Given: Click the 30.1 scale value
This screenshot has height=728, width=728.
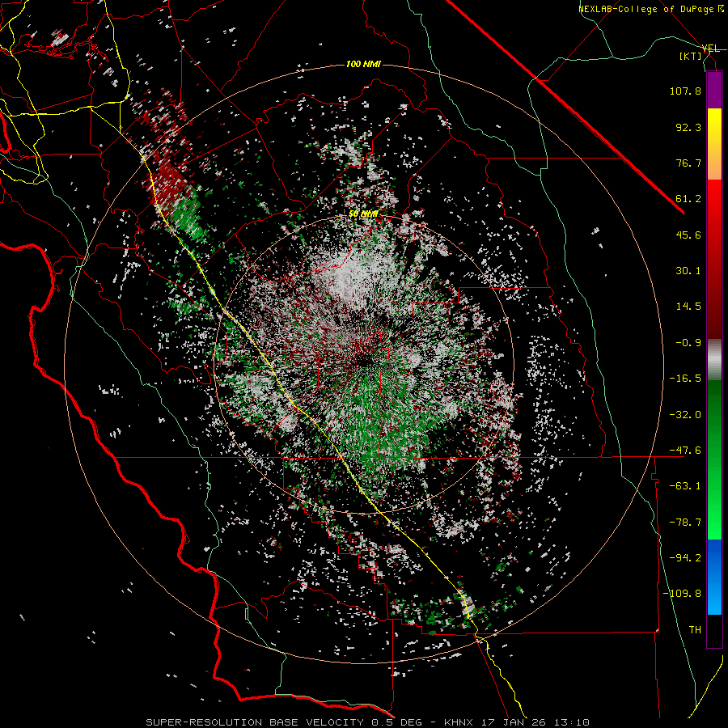Looking at the screenshot, I should click(x=688, y=271).
